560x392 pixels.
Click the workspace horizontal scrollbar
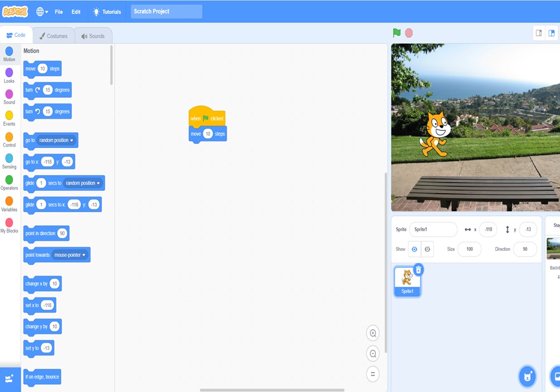click(x=272, y=390)
